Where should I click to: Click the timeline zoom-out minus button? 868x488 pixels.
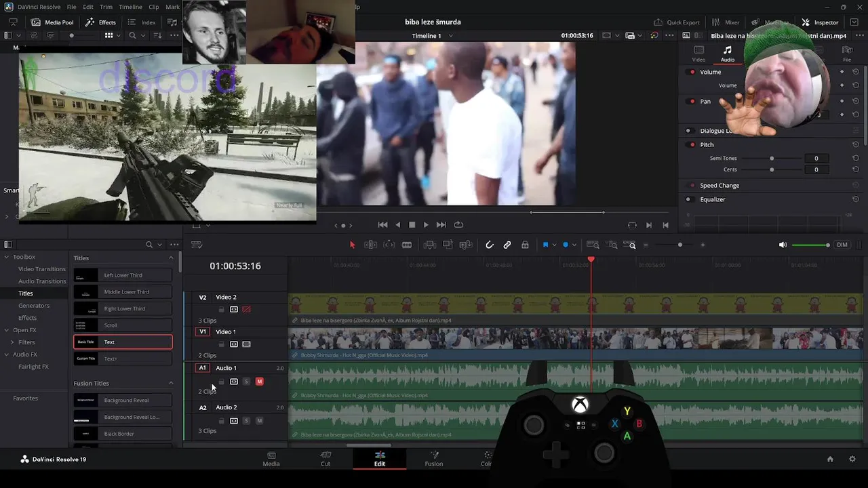[x=646, y=245]
